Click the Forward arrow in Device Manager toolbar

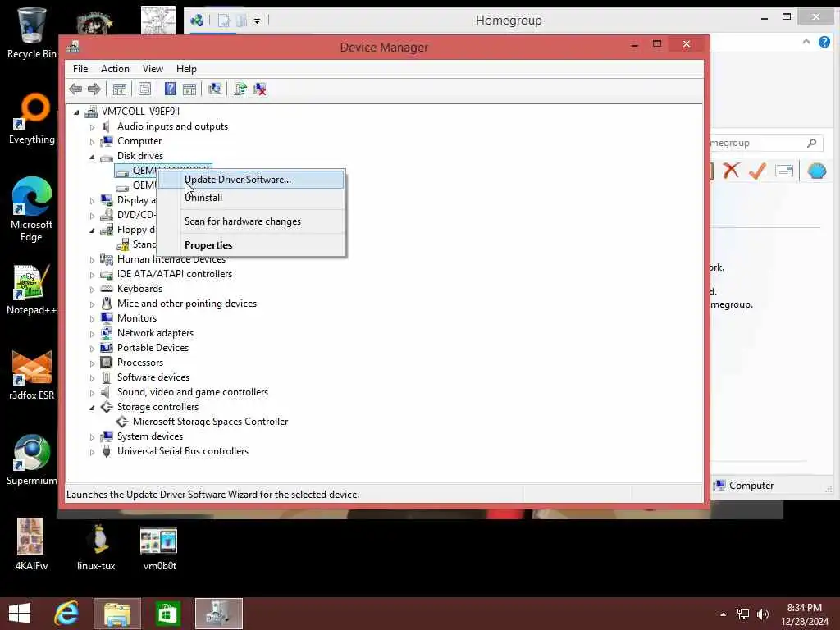point(94,89)
